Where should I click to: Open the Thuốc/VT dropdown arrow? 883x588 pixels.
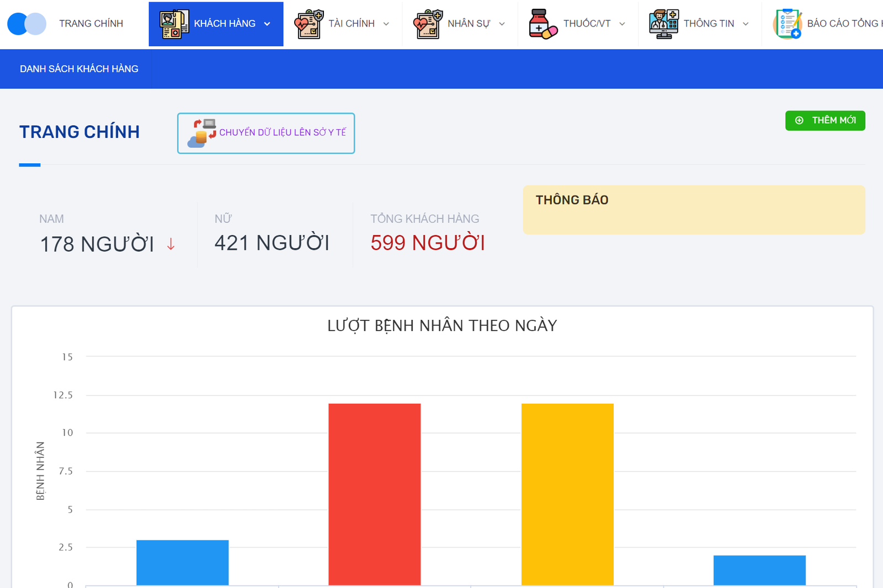(622, 24)
